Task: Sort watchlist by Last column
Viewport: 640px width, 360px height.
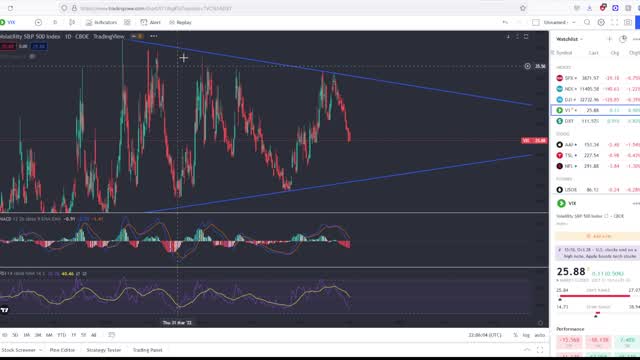Action: (593, 53)
